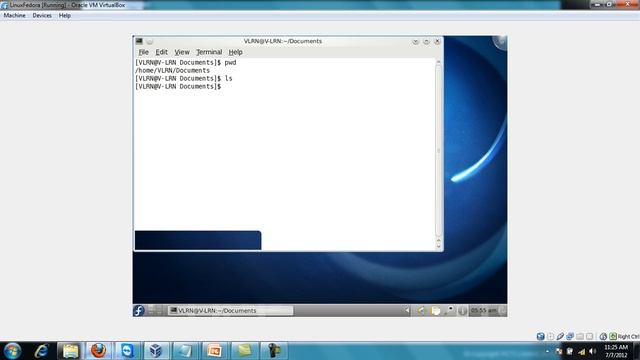Viewport: 640px width, 360px height.
Task: Select the VLRN@V-LRN:~/Documents taskbar entry
Action: point(231,311)
